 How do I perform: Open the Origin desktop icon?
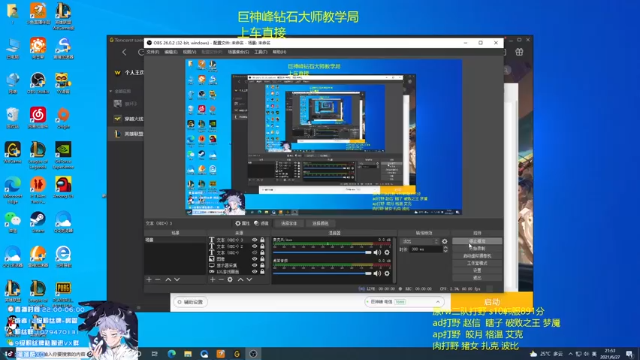click(x=63, y=118)
